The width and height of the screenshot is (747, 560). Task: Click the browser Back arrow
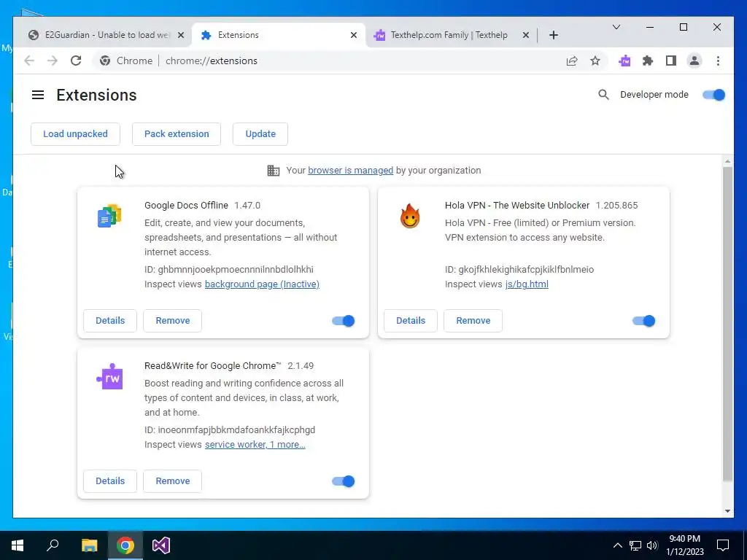click(29, 61)
